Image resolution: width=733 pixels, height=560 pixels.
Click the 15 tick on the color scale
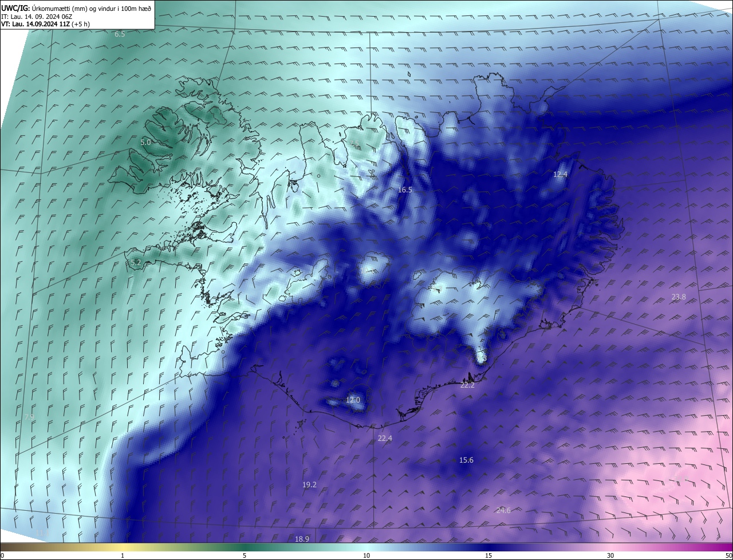pos(488,555)
